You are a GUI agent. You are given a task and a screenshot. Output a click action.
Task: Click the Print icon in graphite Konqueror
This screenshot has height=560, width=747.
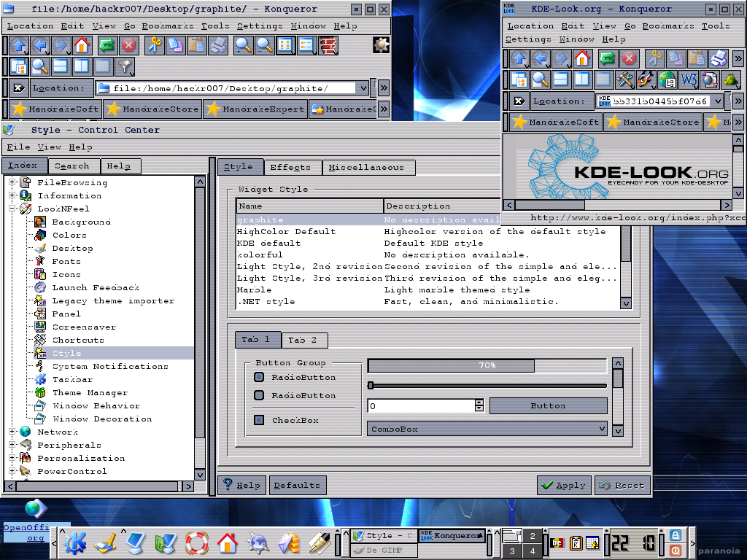point(218,46)
